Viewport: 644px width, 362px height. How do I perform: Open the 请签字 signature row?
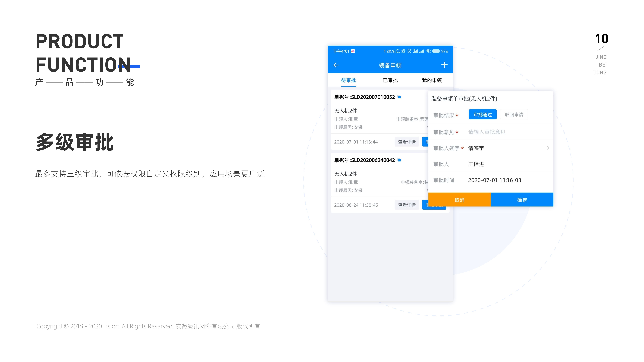click(x=491, y=148)
